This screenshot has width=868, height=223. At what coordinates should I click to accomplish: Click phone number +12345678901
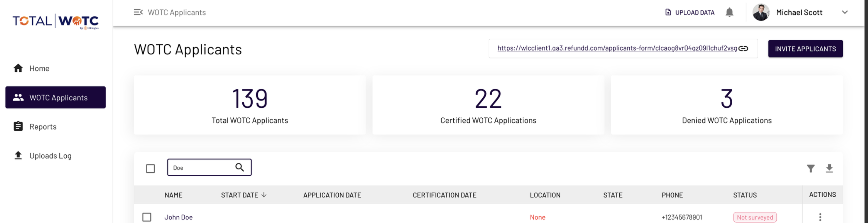point(682,217)
